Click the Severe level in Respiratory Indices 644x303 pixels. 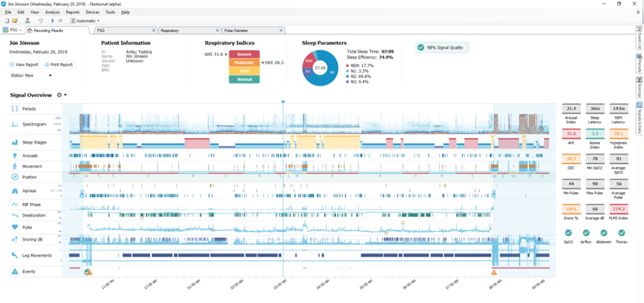pos(244,53)
